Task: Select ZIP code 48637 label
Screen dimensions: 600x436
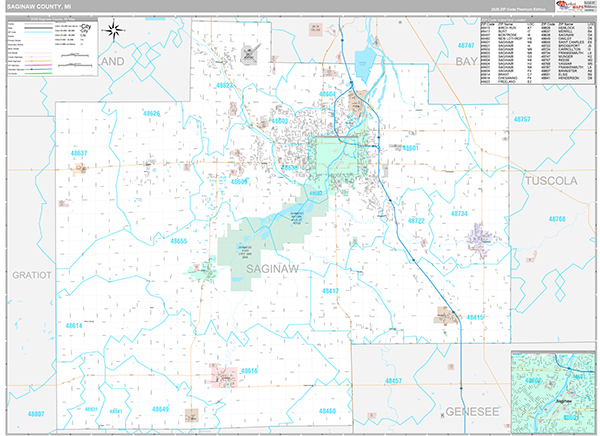Action: 80,153
